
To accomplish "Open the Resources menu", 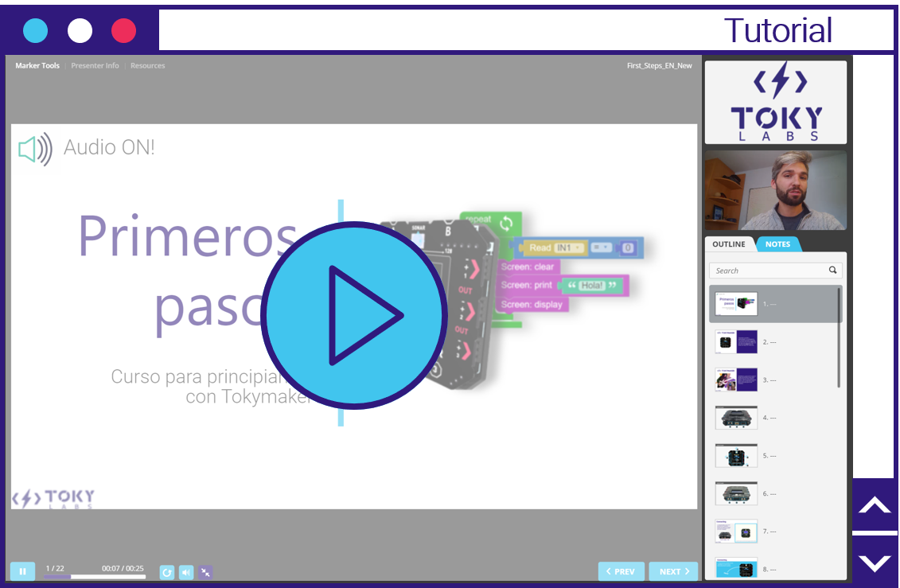I will [148, 66].
